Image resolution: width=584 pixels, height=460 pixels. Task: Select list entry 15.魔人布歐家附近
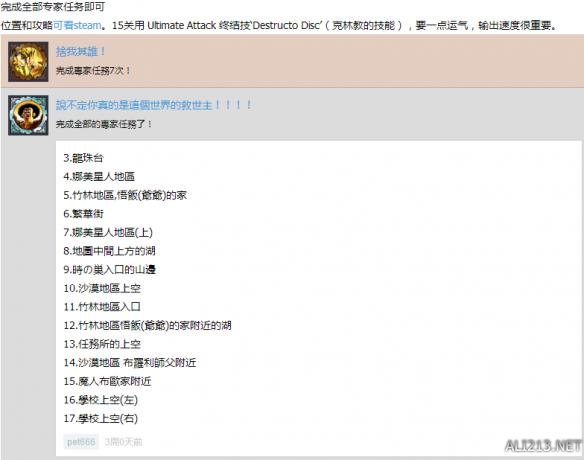107,381
